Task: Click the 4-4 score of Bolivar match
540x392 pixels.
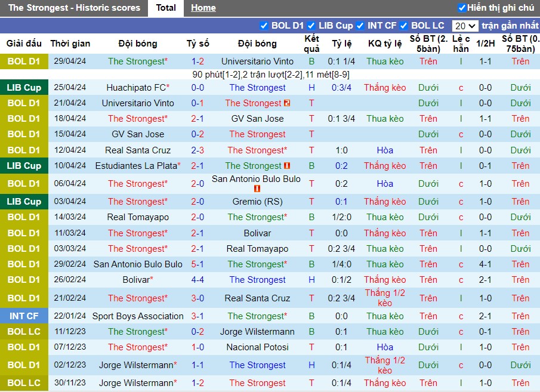Action: 198,280
